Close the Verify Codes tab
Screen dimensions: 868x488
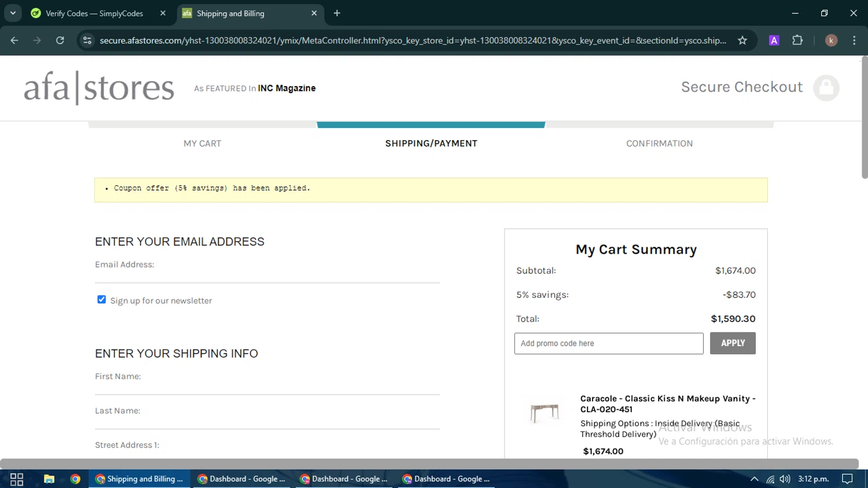point(163,13)
